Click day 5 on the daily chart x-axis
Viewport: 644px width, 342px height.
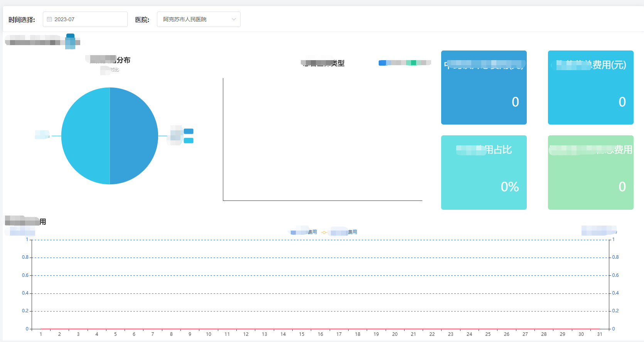(115, 334)
